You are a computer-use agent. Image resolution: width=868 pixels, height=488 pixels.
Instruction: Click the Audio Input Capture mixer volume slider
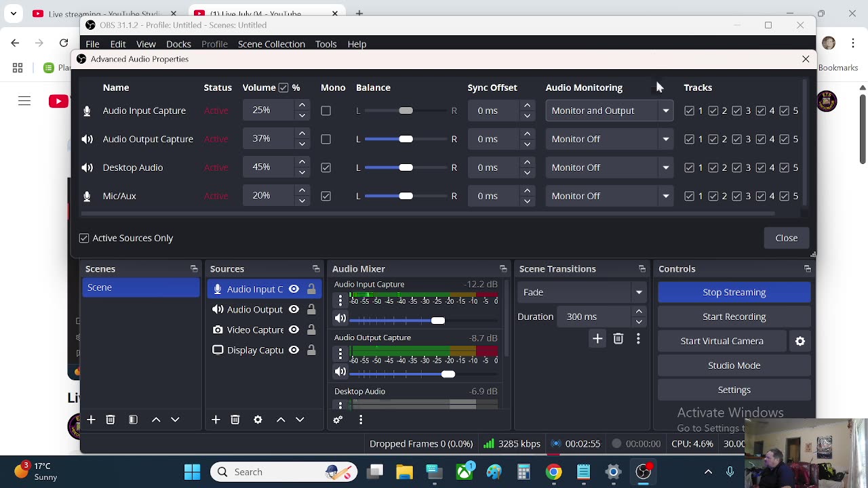(x=425, y=320)
